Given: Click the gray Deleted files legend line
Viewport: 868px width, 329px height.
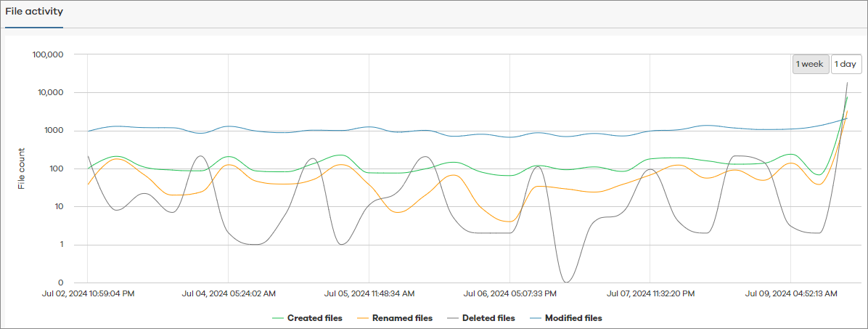Looking at the screenshot, I should (451, 318).
